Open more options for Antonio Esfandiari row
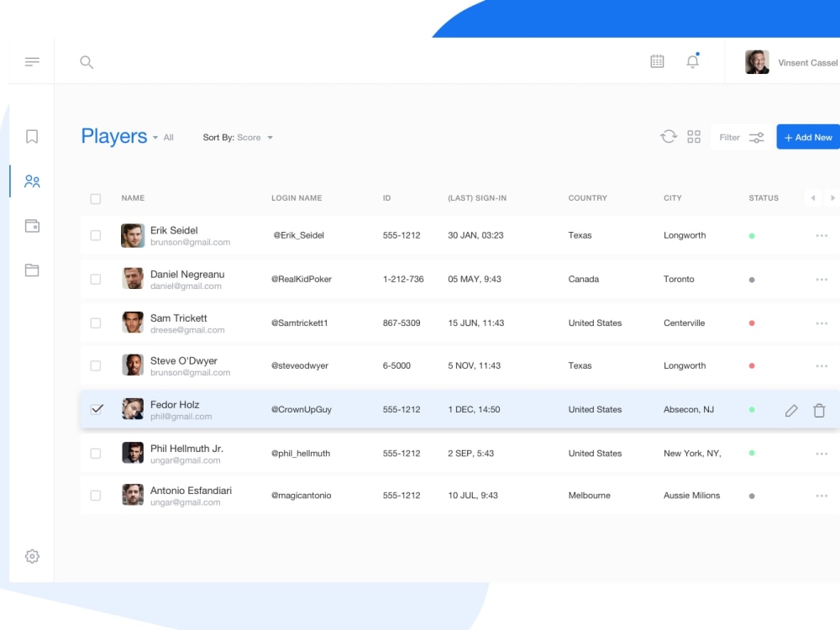Viewport: 840px width, 630px height. 822,496
